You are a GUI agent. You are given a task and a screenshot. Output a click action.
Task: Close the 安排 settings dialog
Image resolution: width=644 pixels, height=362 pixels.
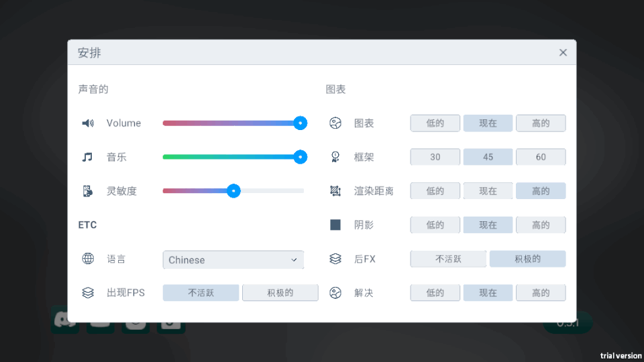point(563,52)
